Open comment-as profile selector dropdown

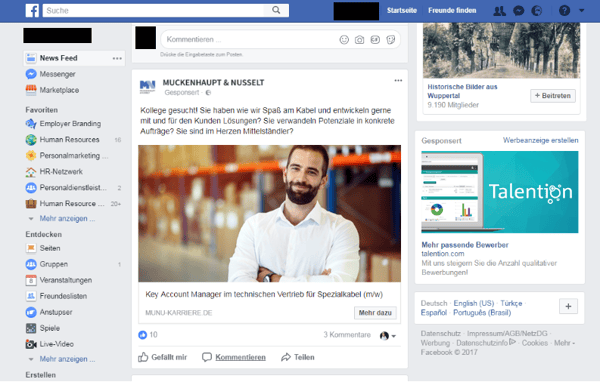tap(388, 336)
